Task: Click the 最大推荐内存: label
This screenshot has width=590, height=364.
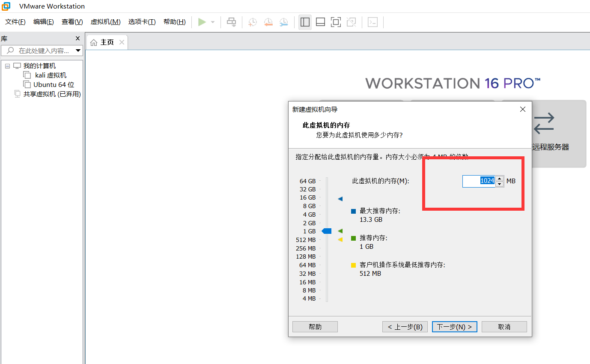Action: click(x=380, y=211)
